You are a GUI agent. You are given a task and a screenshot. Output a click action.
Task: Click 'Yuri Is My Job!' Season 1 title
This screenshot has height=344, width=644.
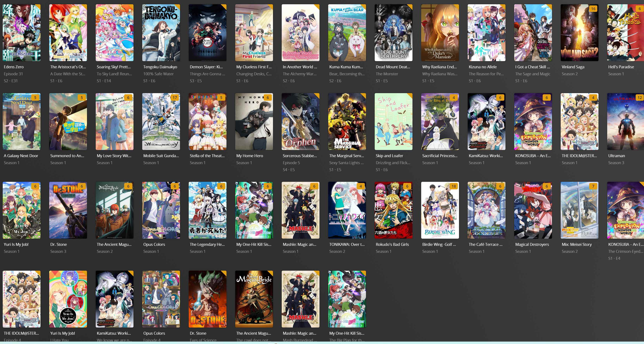click(16, 244)
